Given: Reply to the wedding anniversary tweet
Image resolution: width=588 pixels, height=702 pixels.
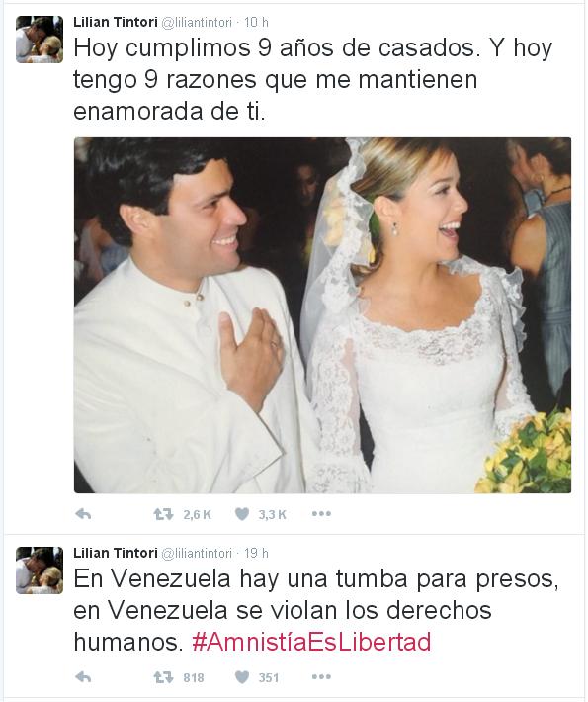Looking at the screenshot, I should pos(83,514).
